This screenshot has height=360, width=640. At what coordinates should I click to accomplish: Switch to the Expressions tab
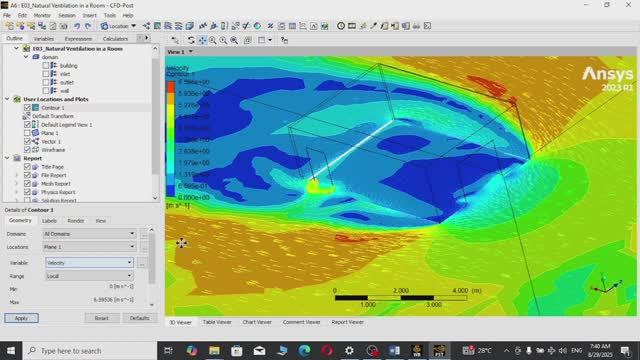78,39
